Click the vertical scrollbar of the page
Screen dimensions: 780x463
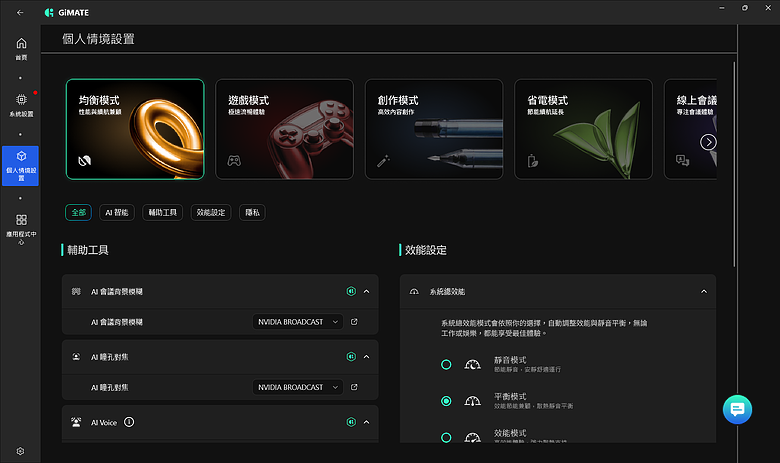(x=734, y=164)
